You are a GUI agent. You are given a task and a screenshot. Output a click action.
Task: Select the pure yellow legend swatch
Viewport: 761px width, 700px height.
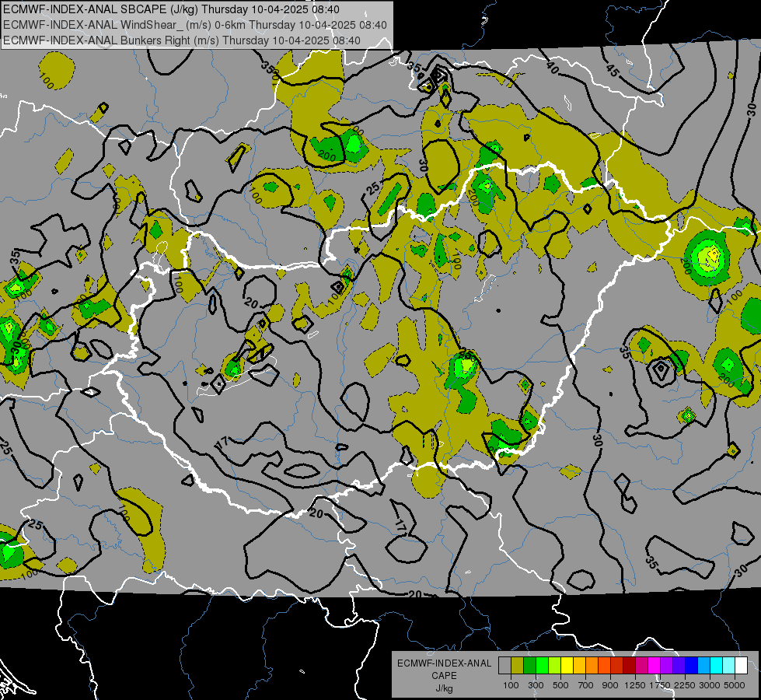pos(567,666)
